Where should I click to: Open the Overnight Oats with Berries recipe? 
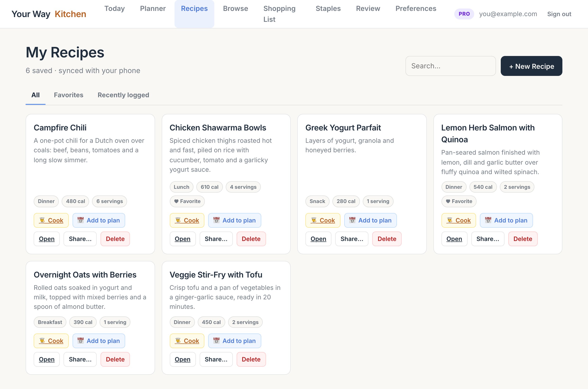pos(47,360)
